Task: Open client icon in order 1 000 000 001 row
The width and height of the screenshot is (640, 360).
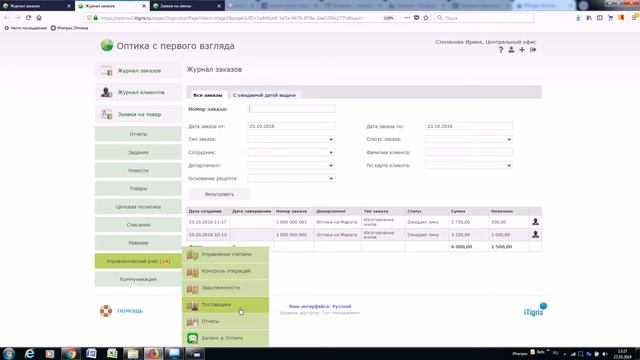Action: [535, 222]
